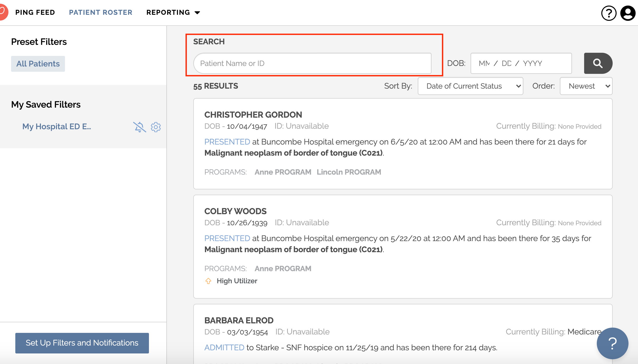Go to the Ping Feed tab
This screenshot has width=638, height=364.
click(x=35, y=12)
